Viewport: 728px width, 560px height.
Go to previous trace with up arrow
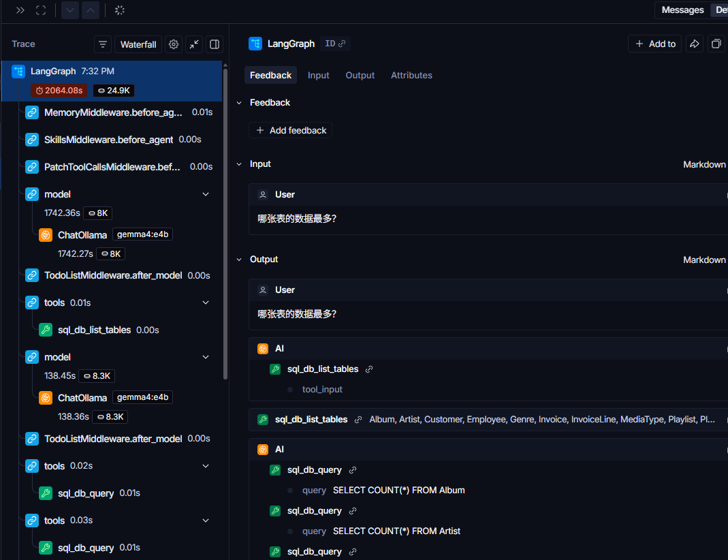[x=91, y=10]
